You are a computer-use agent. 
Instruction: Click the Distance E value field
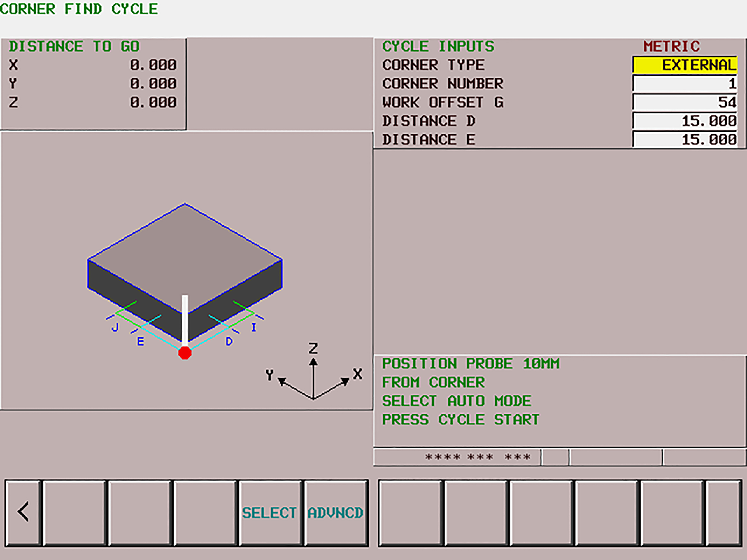point(685,139)
